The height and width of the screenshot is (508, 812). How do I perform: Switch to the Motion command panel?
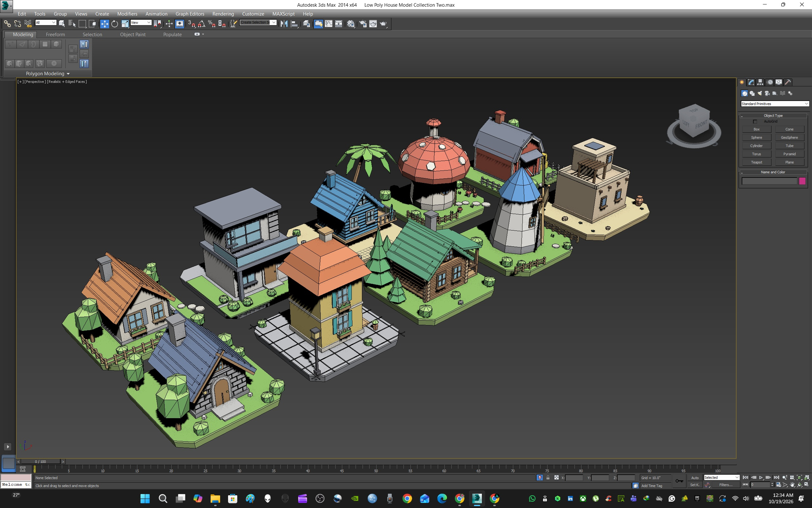tap(770, 82)
